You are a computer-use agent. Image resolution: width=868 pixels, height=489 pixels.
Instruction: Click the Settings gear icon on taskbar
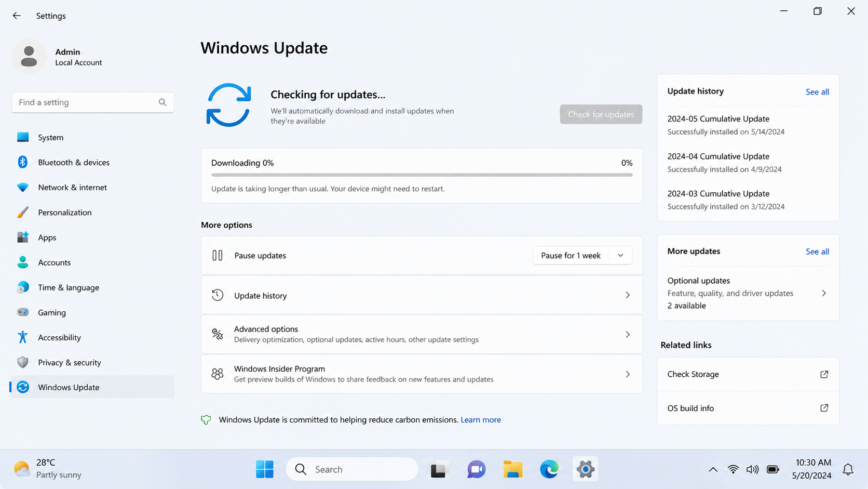585,469
